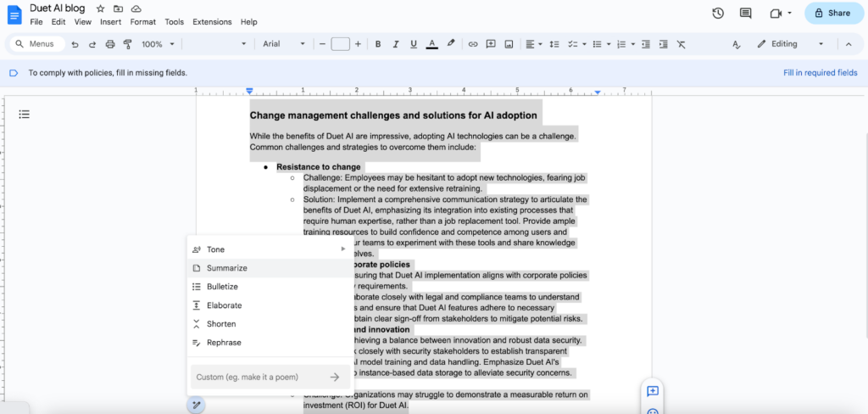Open the highlight color pen
The image size is (868, 414).
451,44
